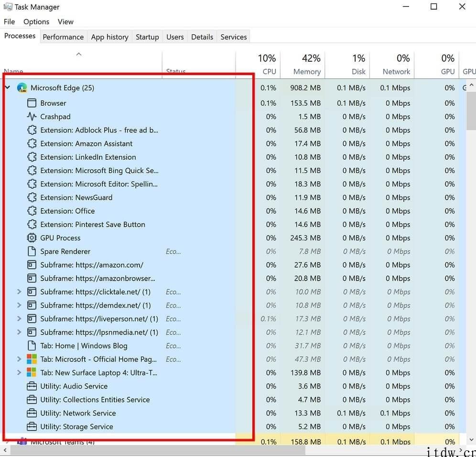Click the horizontal scrollbar left arrow
The height and width of the screenshot is (457, 476).
(x=5, y=450)
